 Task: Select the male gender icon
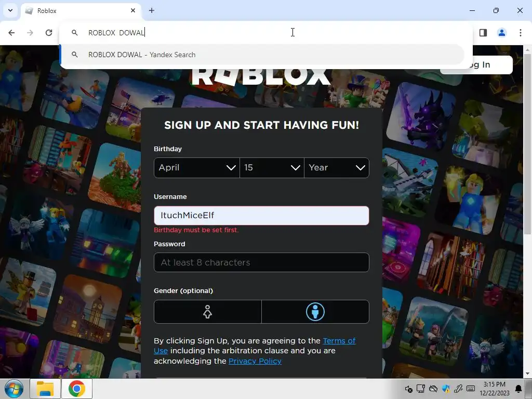point(315,312)
